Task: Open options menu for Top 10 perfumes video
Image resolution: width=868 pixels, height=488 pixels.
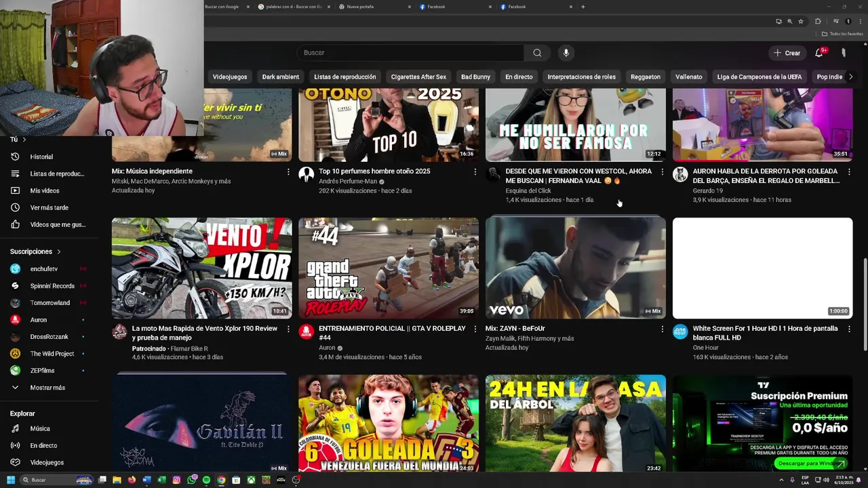Action: click(x=475, y=172)
